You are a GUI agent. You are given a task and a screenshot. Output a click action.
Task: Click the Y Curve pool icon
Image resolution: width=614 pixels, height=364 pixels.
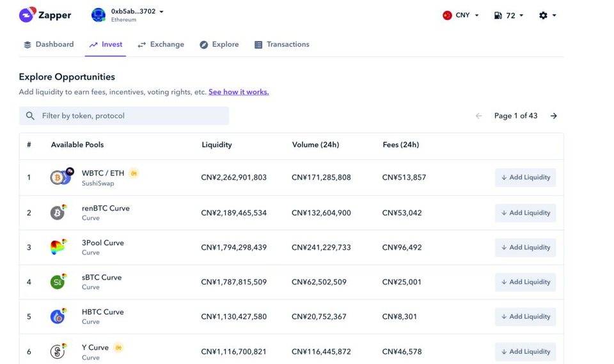tap(58, 351)
